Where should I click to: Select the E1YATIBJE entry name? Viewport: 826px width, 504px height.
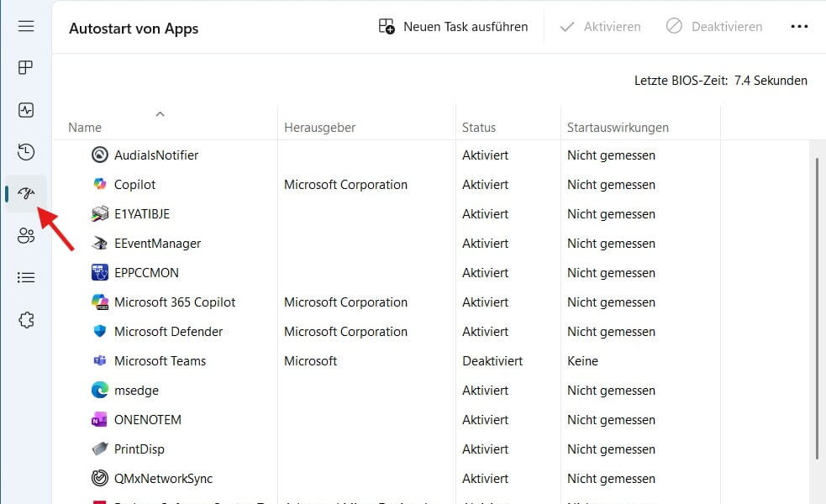pyautogui.click(x=142, y=214)
